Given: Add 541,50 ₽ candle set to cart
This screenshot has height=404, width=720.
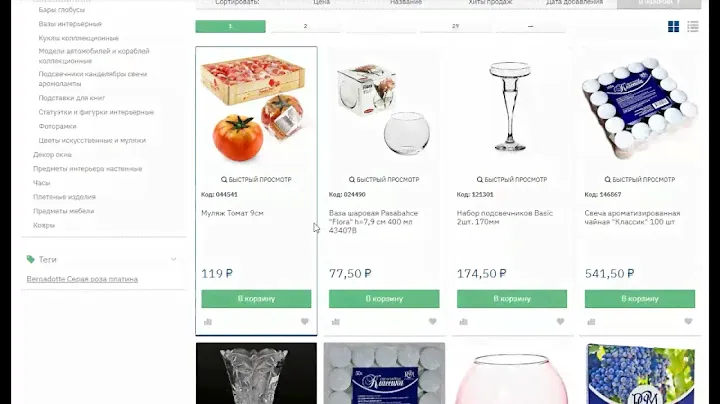Looking at the screenshot, I should (x=640, y=299).
